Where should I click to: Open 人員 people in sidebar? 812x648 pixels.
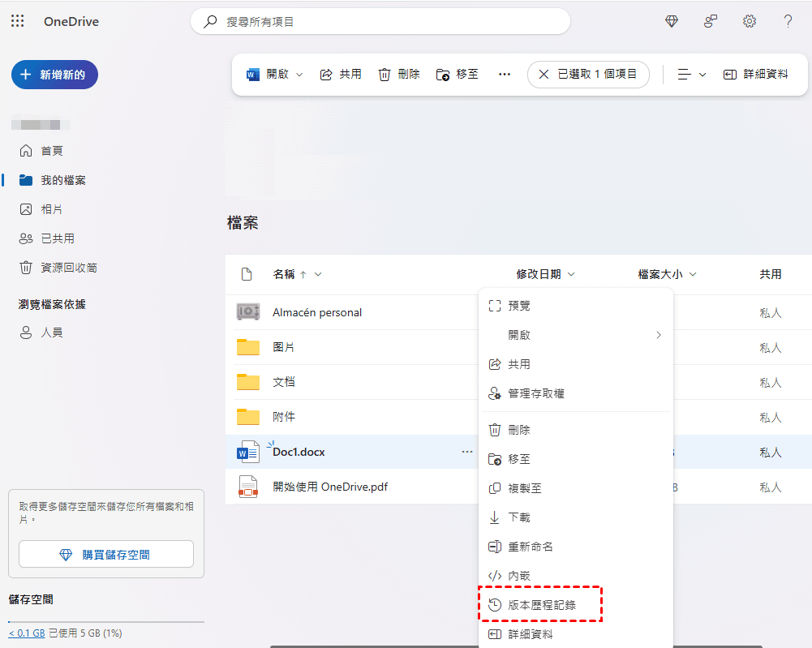(x=41, y=333)
